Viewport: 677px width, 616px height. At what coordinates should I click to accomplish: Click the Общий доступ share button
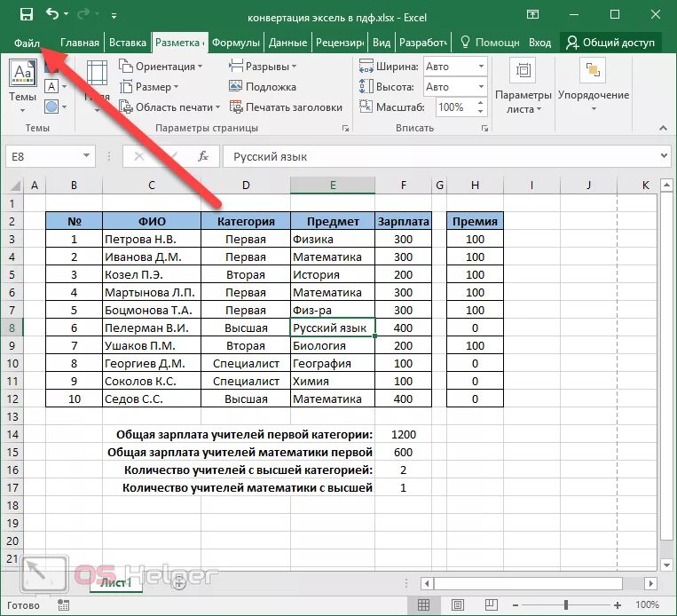(x=610, y=43)
